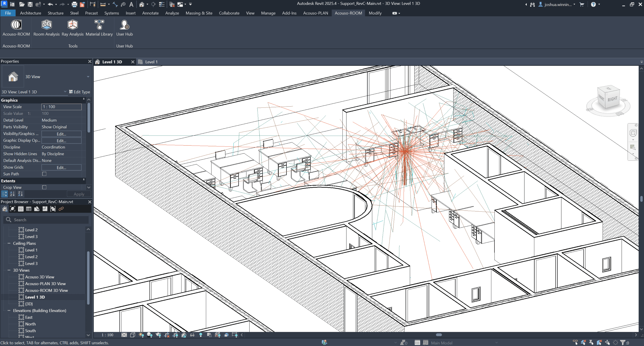Screen dimensions: 644x346
Task: Select the Aligned Dimension tool
Action: 115,4
